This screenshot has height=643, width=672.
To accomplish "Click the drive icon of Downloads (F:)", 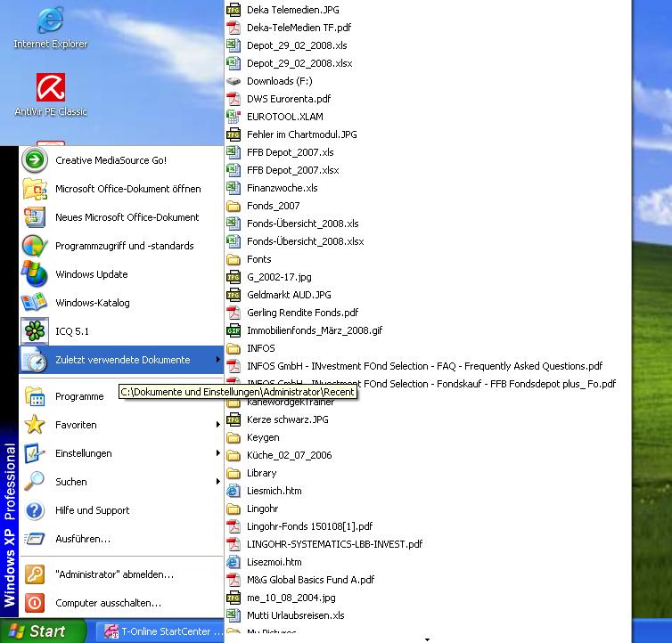I will (x=234, y=81).
